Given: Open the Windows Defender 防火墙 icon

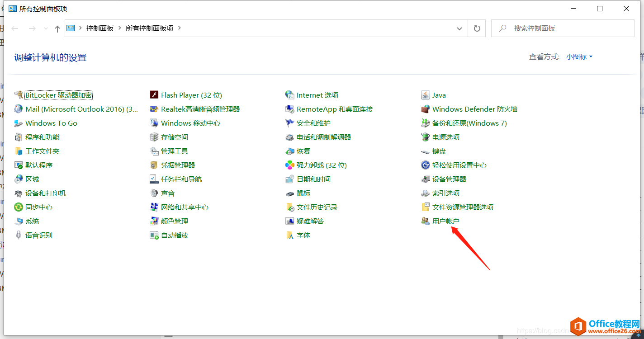Looking at the screenshot, I should [x=425, y=109].
